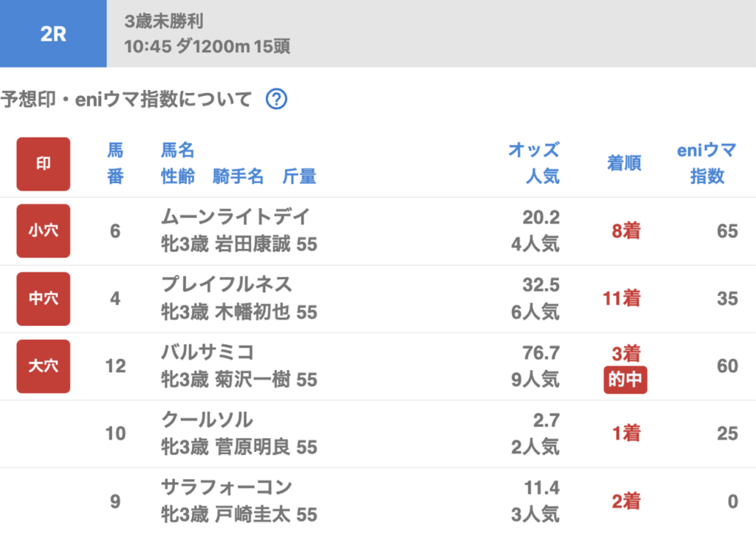Open horse バルサミコ entry
The width and height of the screenshot is (756, 534).
[x=207, y=352]
